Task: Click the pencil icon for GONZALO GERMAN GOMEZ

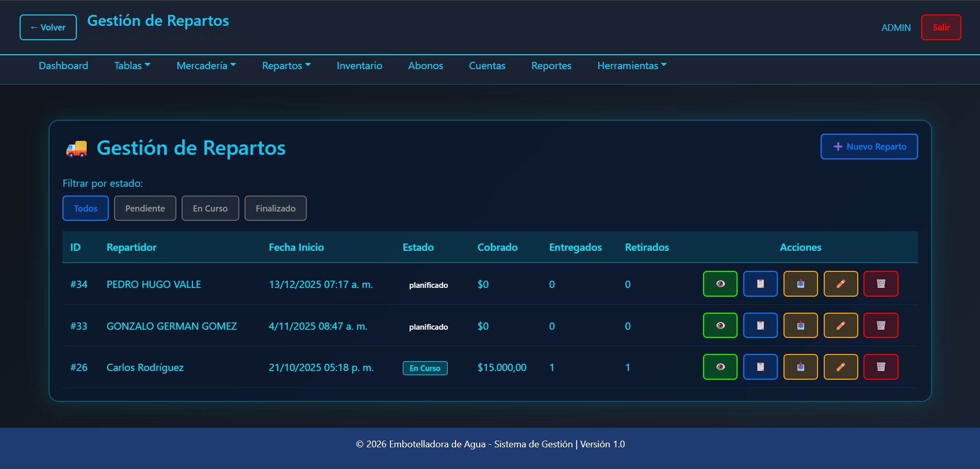Action: pyautogui.click(x=841, y=325)
